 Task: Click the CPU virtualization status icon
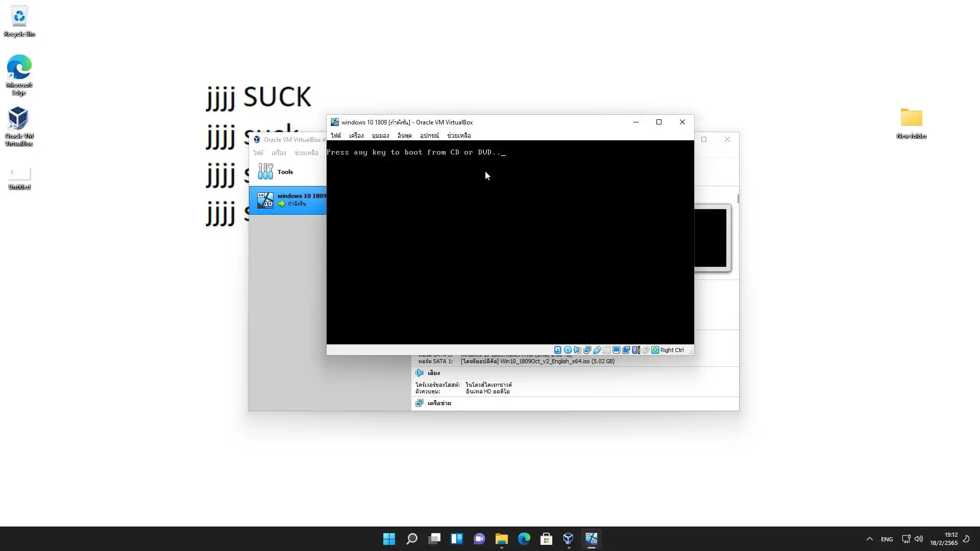pos(635,350)
